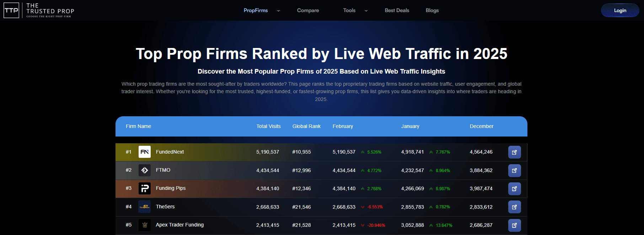Open the Tools menu
The height and width of the screenshot is (235, 644).
(x=349, y=10)
